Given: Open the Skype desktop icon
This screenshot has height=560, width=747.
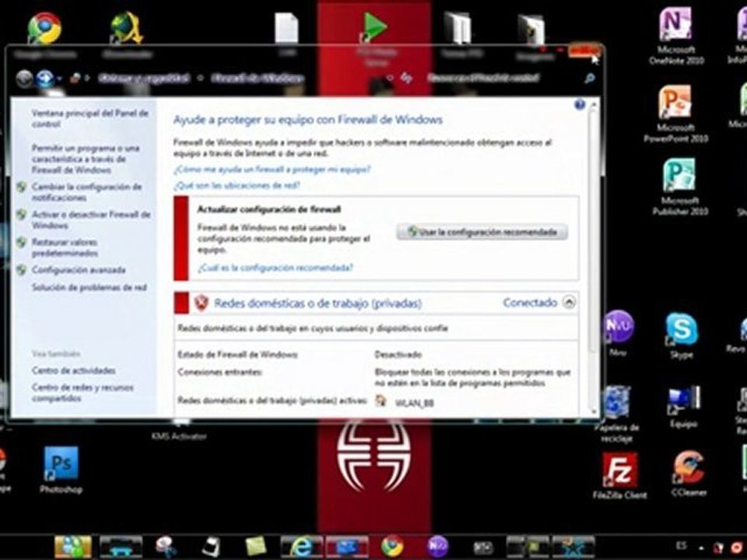Looking at the screenshot, I should coord(682,336).
